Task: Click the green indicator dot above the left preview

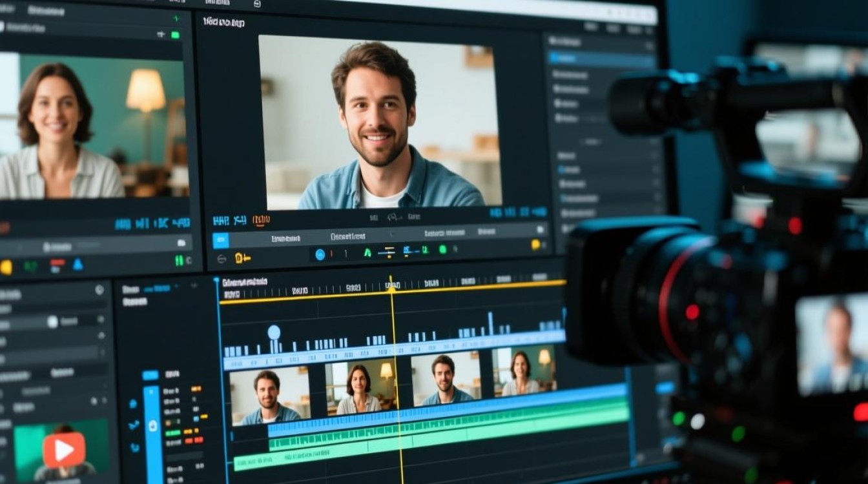Action: click(x=175, y=35)
